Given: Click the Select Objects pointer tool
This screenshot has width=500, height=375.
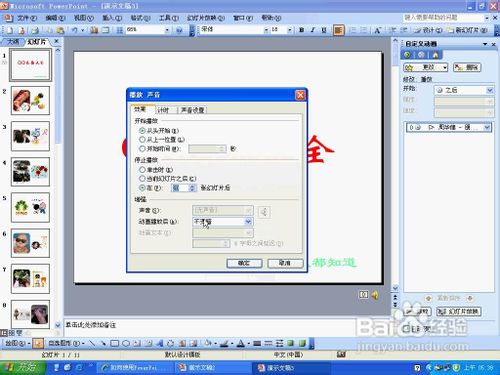Looking at the screenshot, I should pyautogui.click(x=38, y=343).
